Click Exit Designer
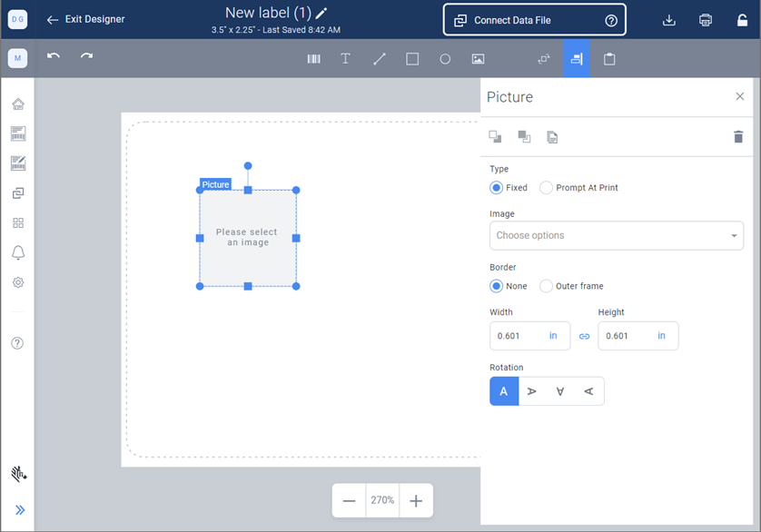Viewport: 761px width, 532px height. (86, 20)
